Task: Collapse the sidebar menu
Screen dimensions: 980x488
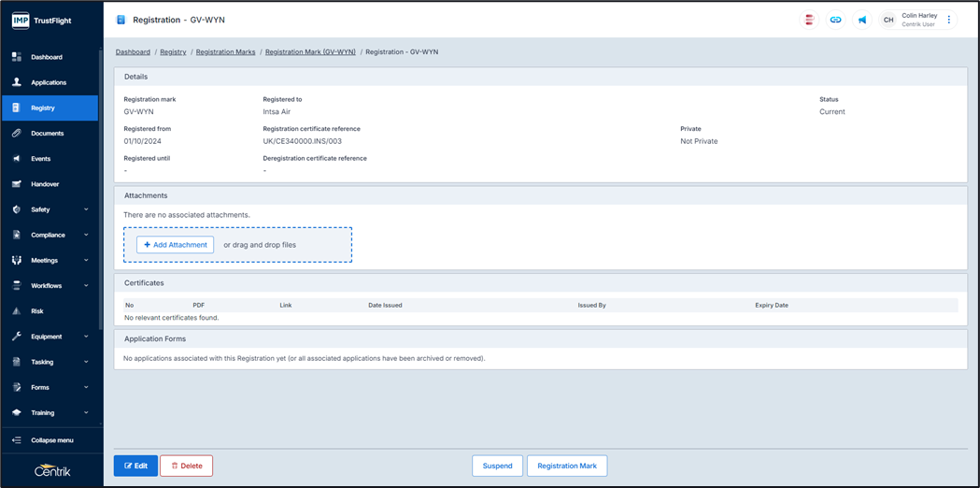Action: (51, 440)
